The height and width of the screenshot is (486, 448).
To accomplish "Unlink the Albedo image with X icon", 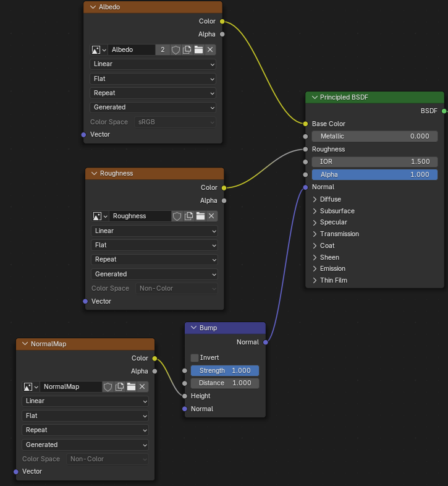I will pos(210,49).
